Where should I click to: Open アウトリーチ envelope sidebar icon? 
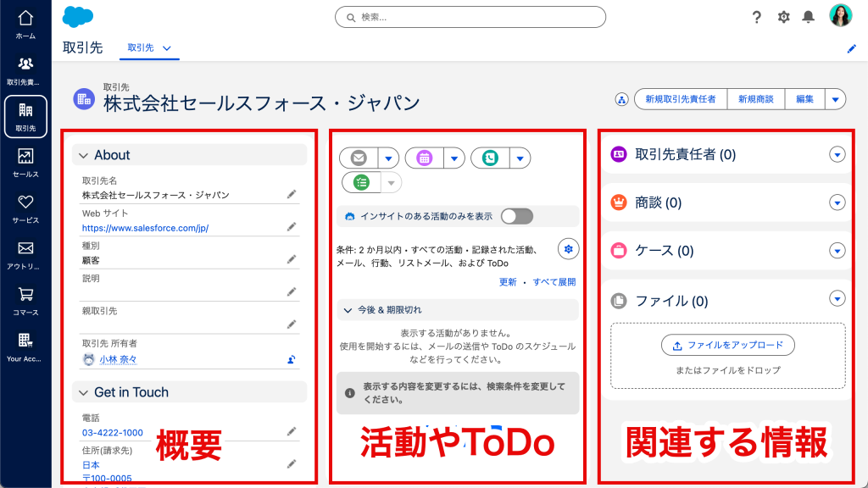click(x=25, y=255)
